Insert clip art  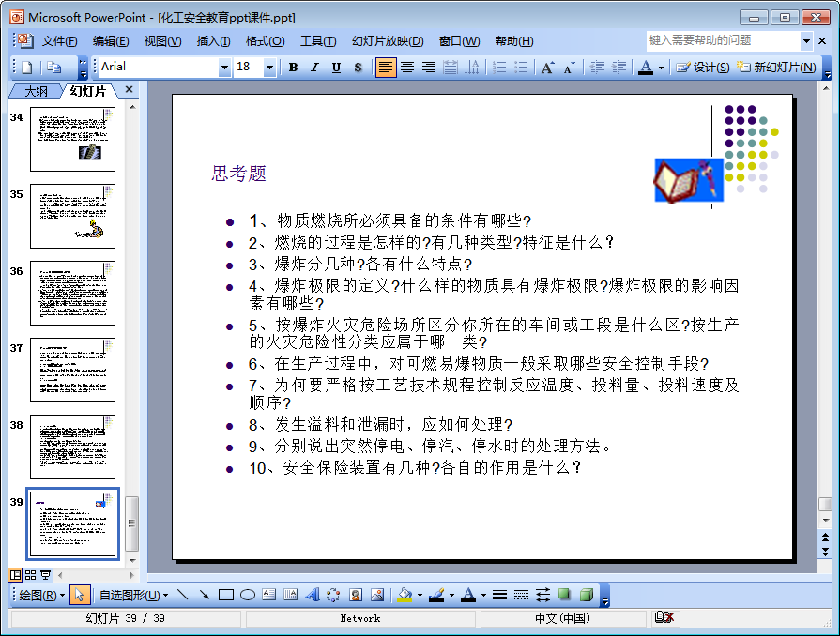point(356,595)
